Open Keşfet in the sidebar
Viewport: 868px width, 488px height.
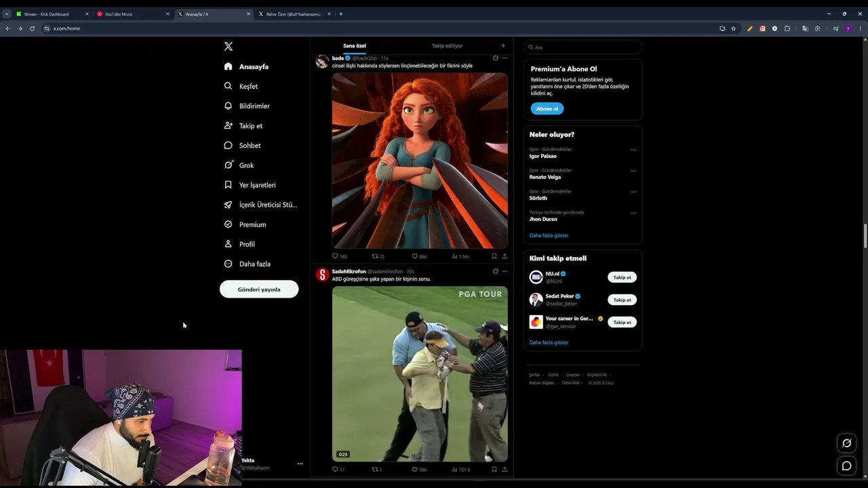[x=241, y=86]
